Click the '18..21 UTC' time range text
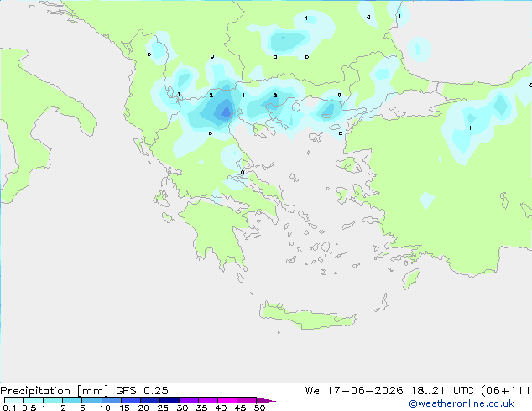 (x=442, y=391)
